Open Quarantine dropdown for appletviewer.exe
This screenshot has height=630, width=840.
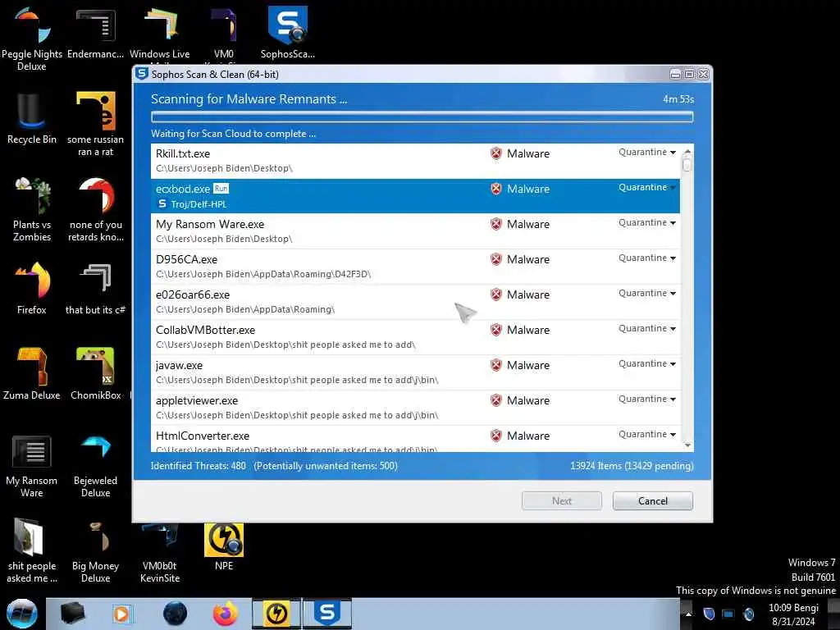[647, 399]
